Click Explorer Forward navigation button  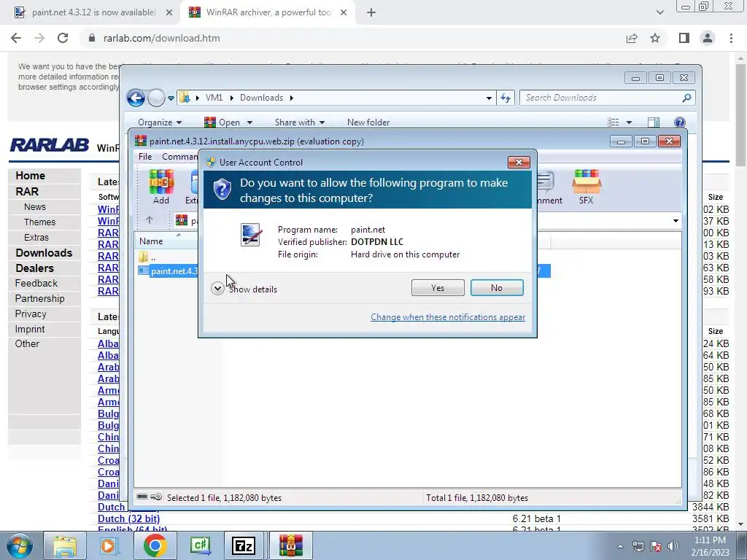[x=156, y=98]
